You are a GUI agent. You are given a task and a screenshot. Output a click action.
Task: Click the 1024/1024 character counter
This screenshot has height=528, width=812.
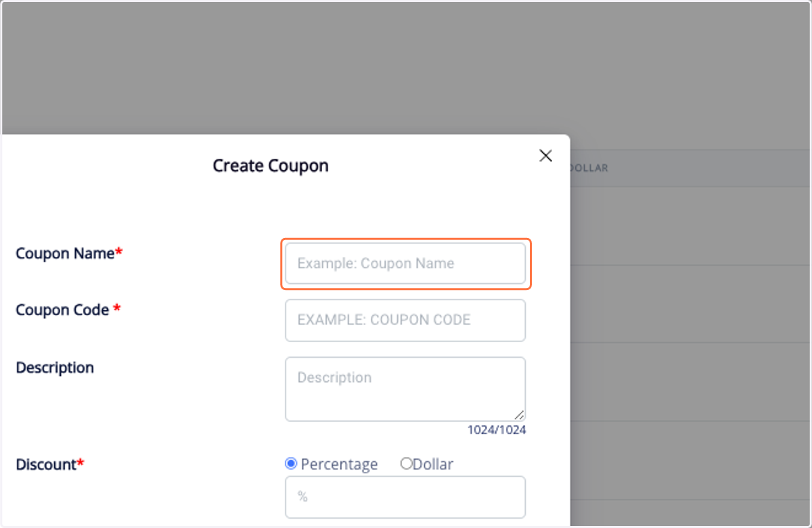click(x=497, y=430)
